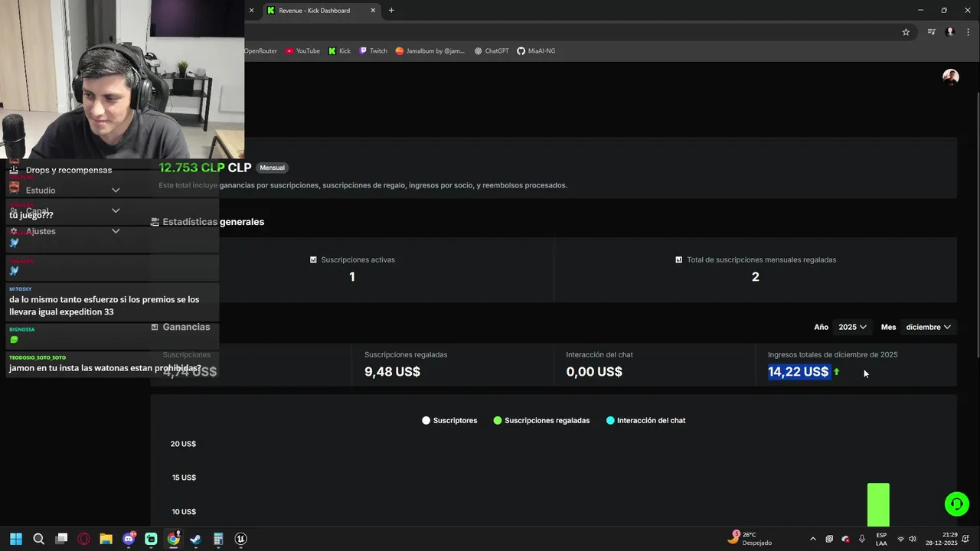Open the ChatGPT bookmark
Screen dimensions: 980x551
[491, 51]
